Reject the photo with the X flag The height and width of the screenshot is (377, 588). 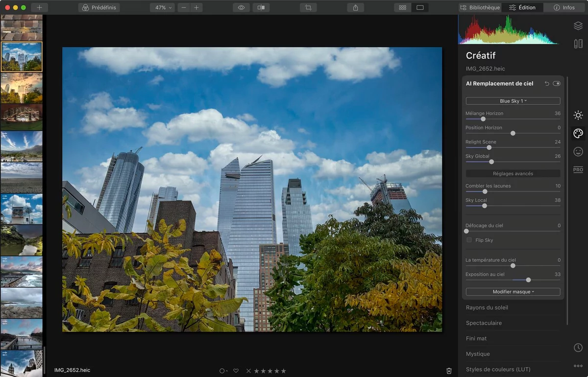248,371
